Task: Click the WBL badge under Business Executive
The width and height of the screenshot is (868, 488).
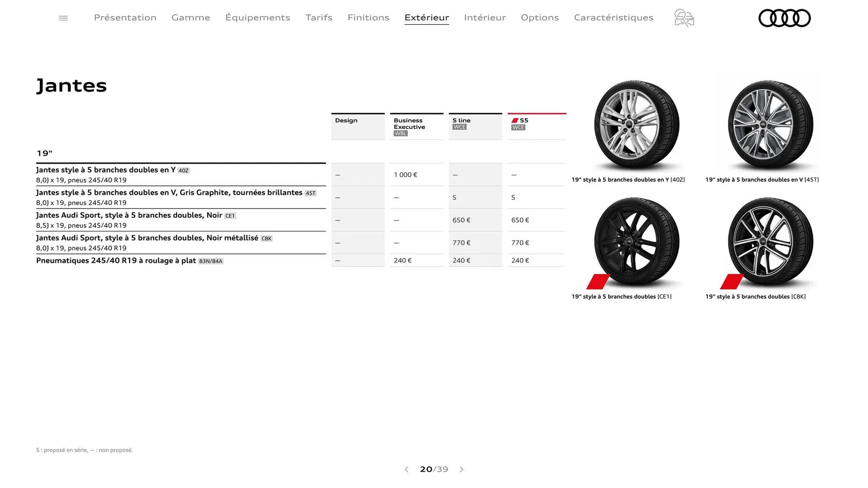Action: tap(400, 133)
